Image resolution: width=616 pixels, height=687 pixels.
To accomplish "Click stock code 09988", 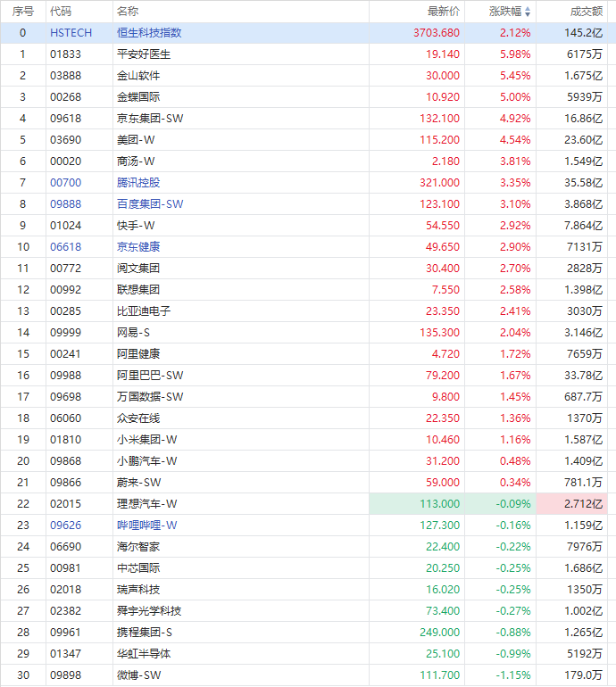I will coord(66,376).
